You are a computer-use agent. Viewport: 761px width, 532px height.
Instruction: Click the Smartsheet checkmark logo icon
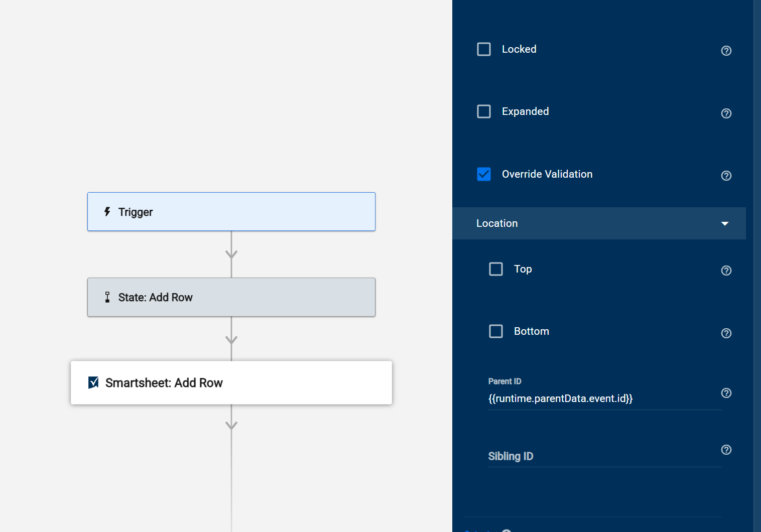[93, 383]
